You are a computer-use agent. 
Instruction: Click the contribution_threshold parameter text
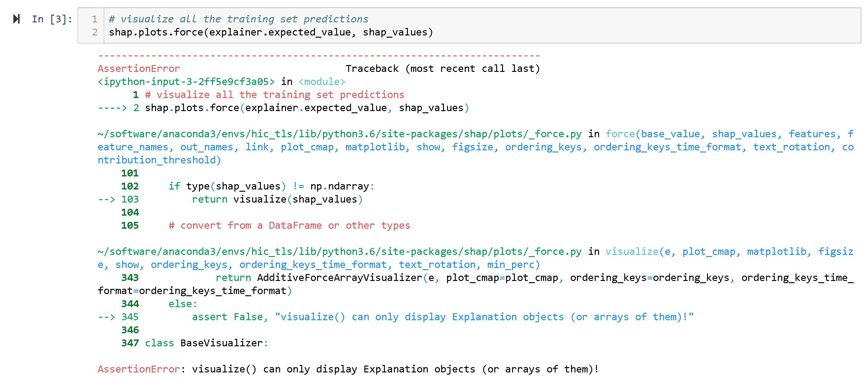(x=155, y=160)
